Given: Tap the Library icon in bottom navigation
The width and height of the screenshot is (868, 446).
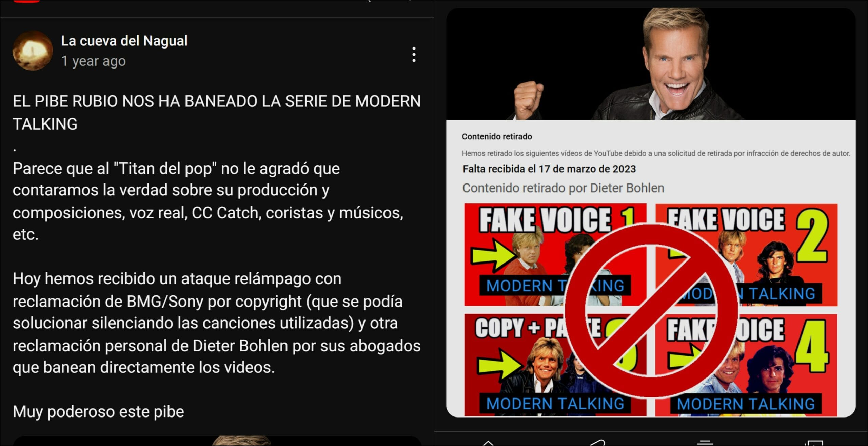Looking at the screenshot, I should pos(814,443).
